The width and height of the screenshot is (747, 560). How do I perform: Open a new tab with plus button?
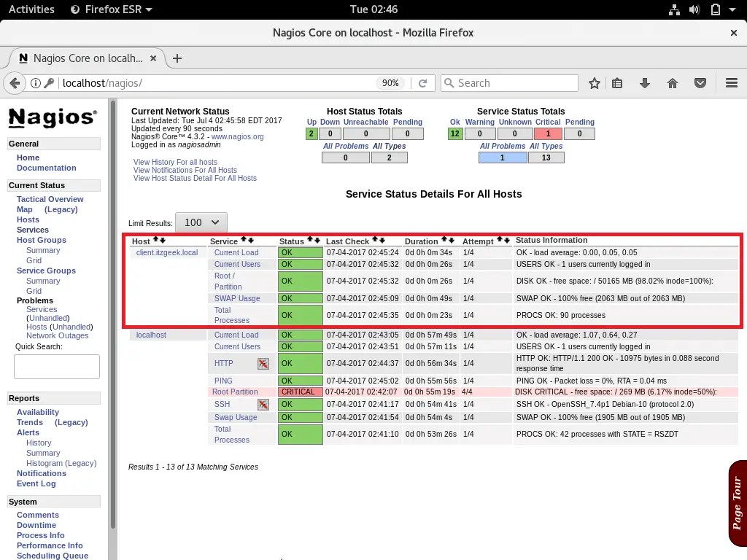tap(177, 58)
